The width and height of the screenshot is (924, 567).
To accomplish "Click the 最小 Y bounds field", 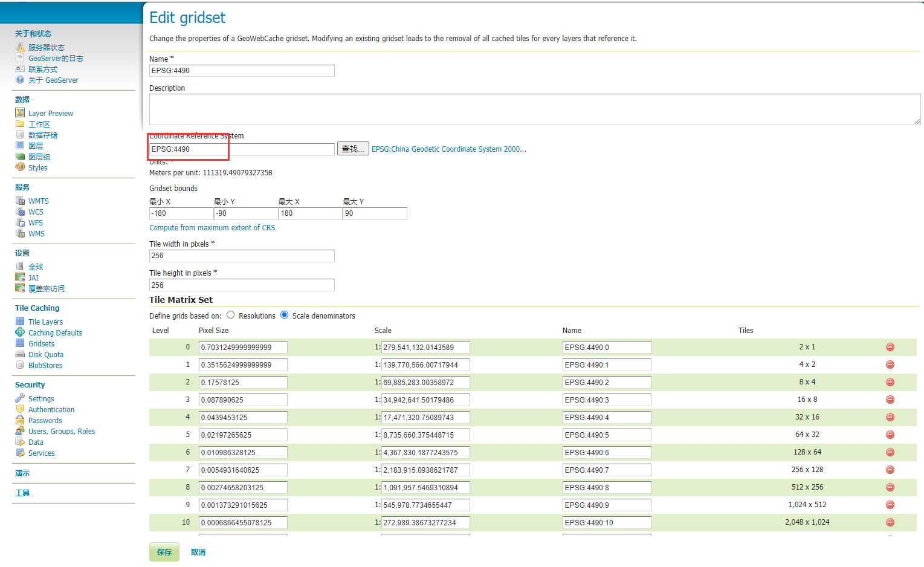I will point(246,213).
